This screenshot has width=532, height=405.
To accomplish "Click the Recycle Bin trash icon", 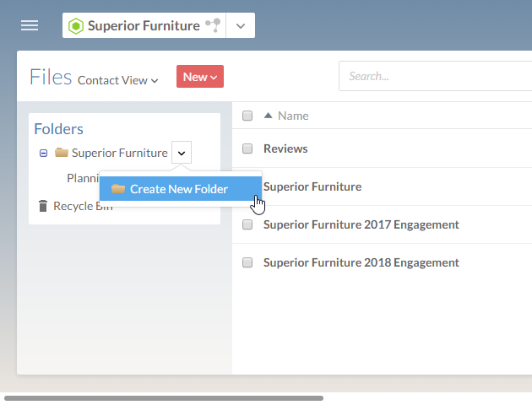I will 43,206.
